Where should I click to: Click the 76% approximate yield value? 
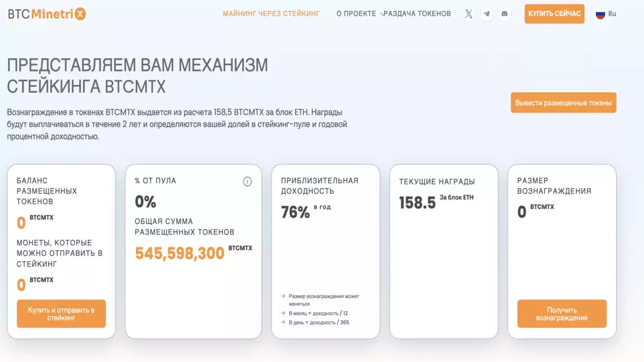click(x=296, y=212)
